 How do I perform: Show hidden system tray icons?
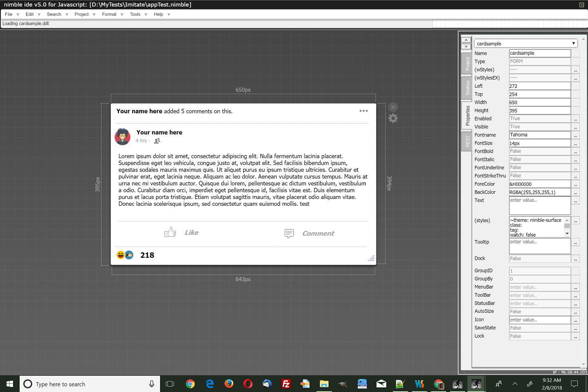point(515,384)
